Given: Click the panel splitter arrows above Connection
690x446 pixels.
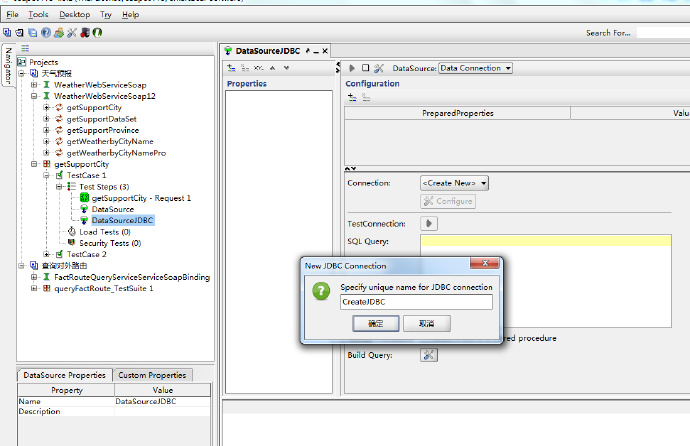Looking at the screenshot, I should coord(350,168).
